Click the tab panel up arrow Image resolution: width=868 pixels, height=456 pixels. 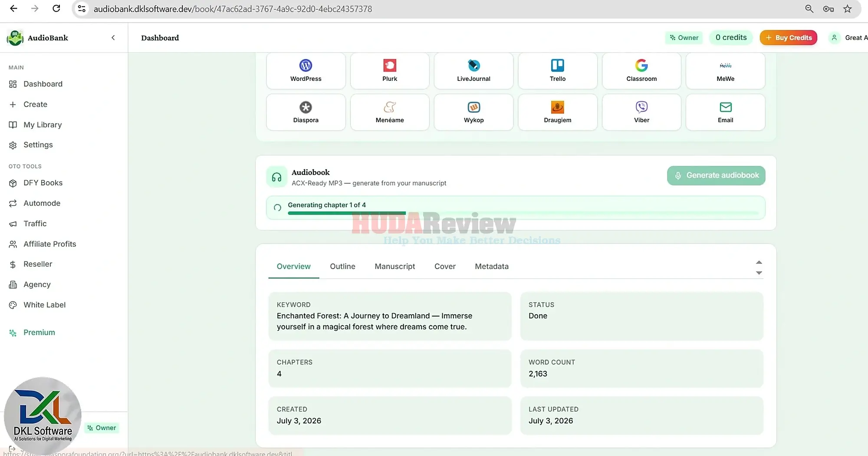(x=759, y=262)
